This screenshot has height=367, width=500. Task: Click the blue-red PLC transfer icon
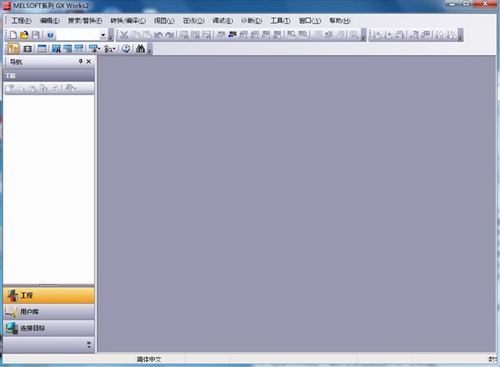tap(232, 35)
